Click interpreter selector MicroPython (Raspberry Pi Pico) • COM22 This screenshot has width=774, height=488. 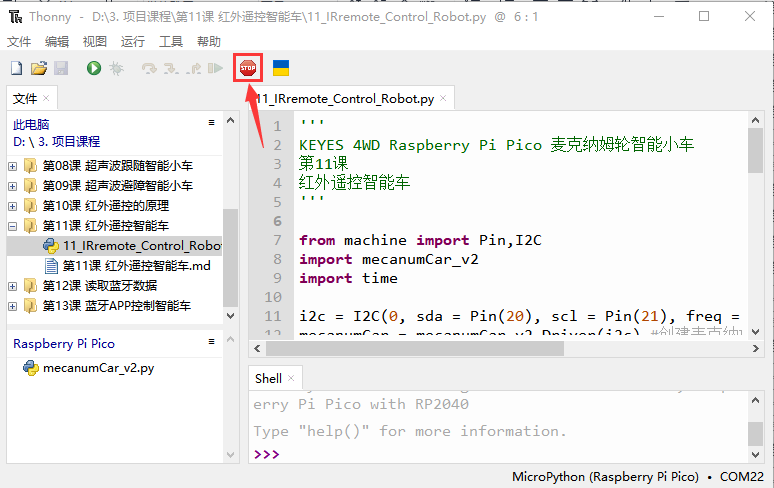tap(638, 477)
